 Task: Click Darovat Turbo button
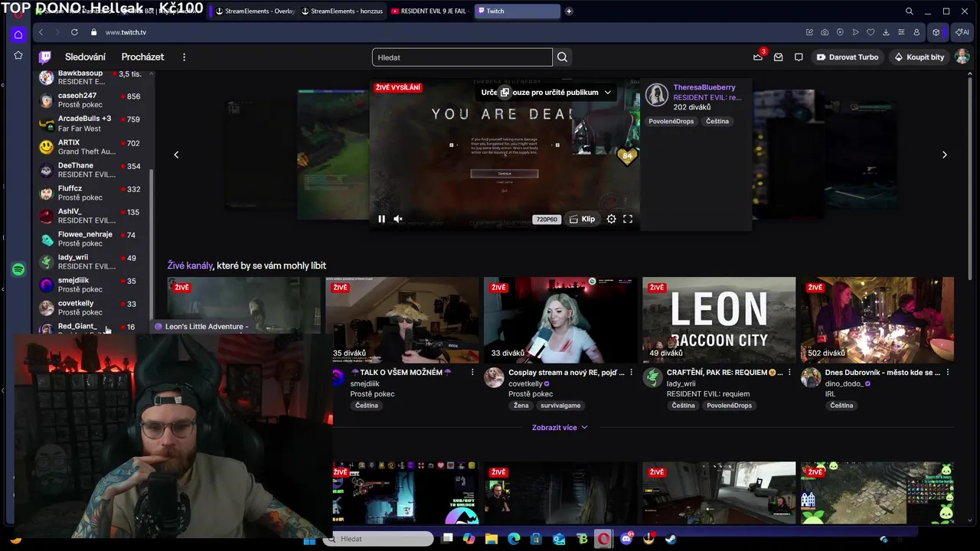847,57
